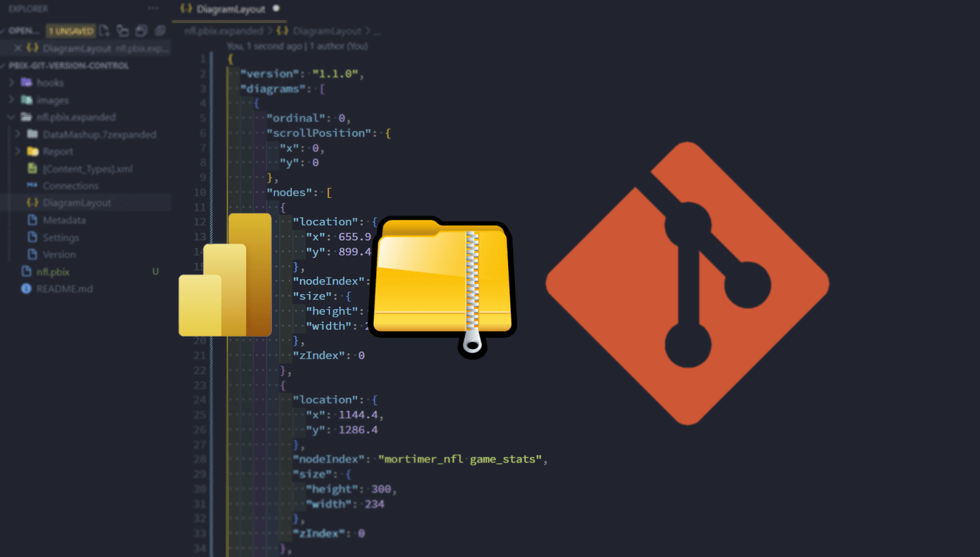Click the git blame annotation above line 1
Screen dimensions: 980x557
tap(298, 46)
